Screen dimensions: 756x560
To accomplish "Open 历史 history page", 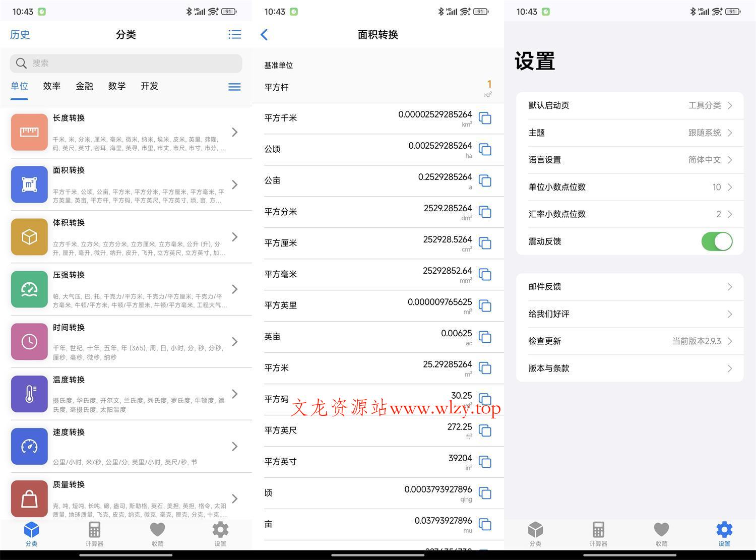I will click(19, 34).
